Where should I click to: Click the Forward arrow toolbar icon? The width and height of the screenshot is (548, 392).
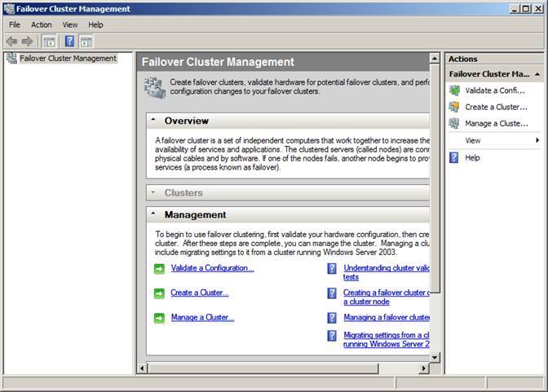tap(27, 42)
